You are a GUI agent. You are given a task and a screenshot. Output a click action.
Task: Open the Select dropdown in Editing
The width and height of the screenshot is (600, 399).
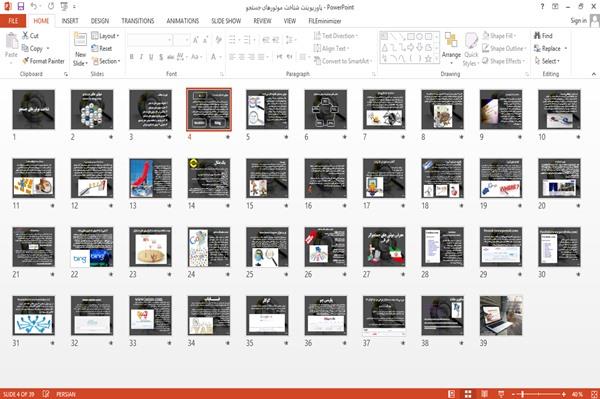tap(547, 61)
